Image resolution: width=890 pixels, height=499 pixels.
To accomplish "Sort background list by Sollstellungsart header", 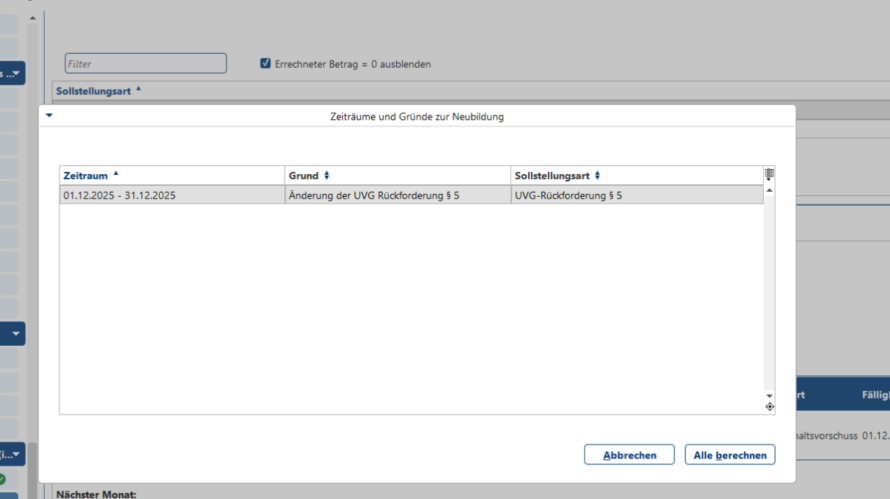I will pyautogui.click(x=98, y=91).
